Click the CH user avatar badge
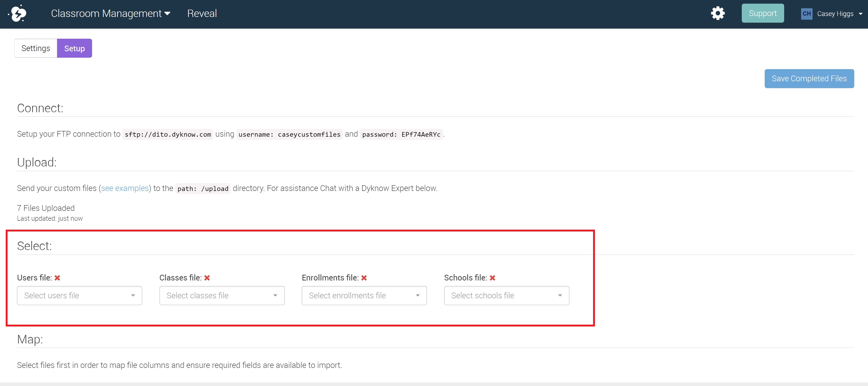868x386 pixels. coord(806,14)
